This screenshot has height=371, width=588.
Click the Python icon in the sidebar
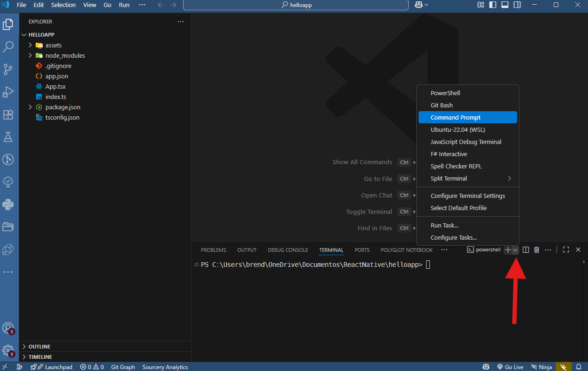(9, 204)
